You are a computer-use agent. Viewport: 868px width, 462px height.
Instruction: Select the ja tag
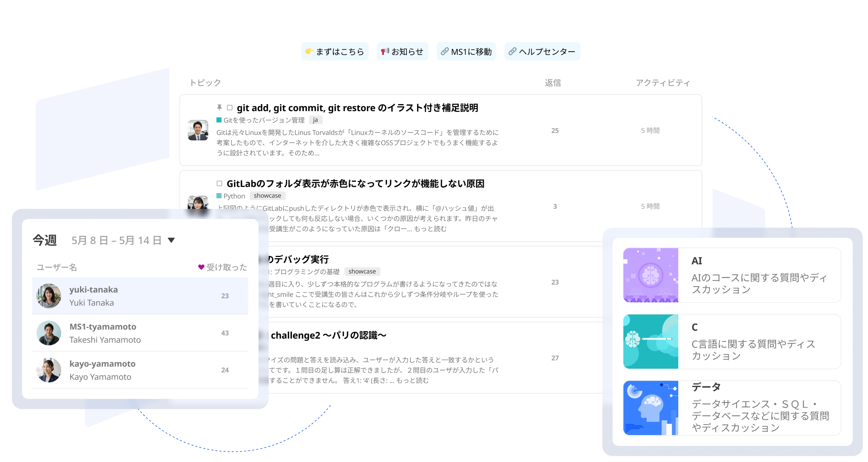(x=315, y=120)
